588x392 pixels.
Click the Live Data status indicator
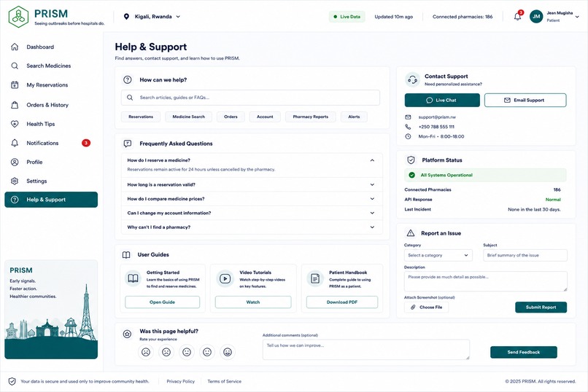(347, 17)
